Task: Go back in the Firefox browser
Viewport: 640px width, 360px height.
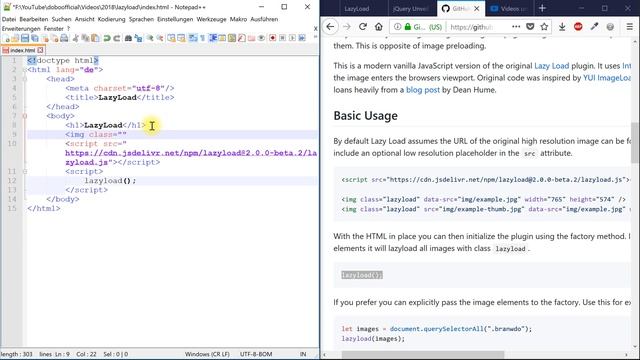Action: pos(330,27)
